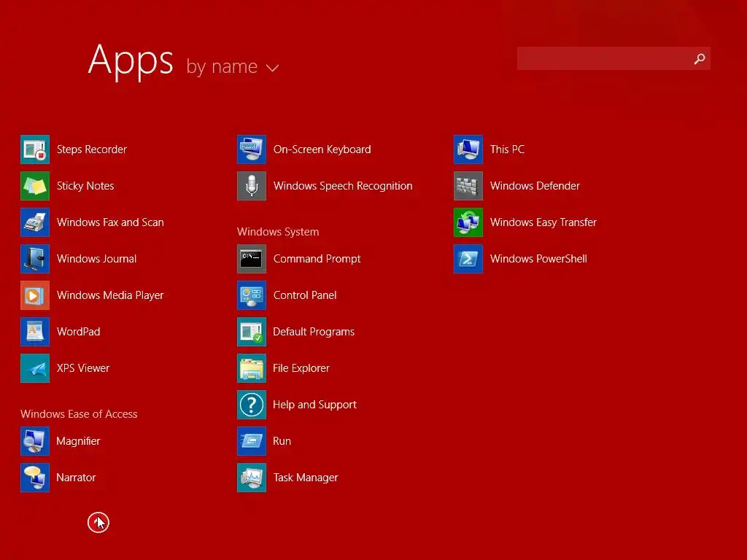Click the 'Windows Journal' text
Screen dimensions: 747x560
[97, 259]
